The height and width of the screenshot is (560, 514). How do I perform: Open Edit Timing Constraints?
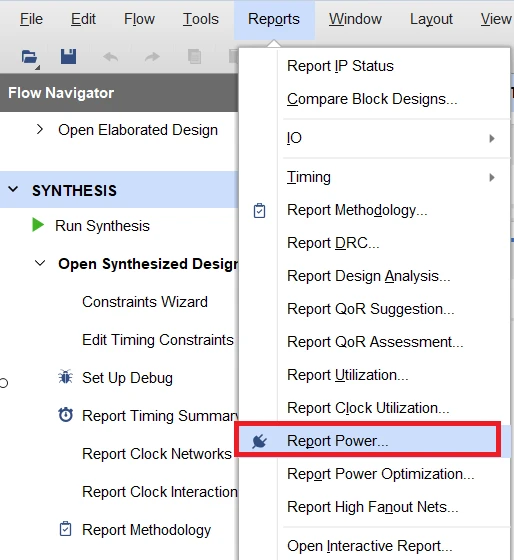tap(158, 340)
